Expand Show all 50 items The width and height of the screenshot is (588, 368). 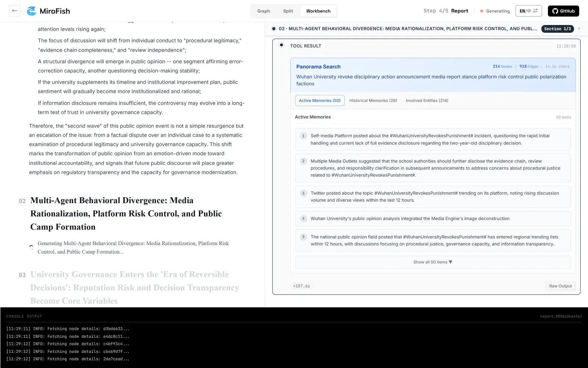[x=433, y=262]
